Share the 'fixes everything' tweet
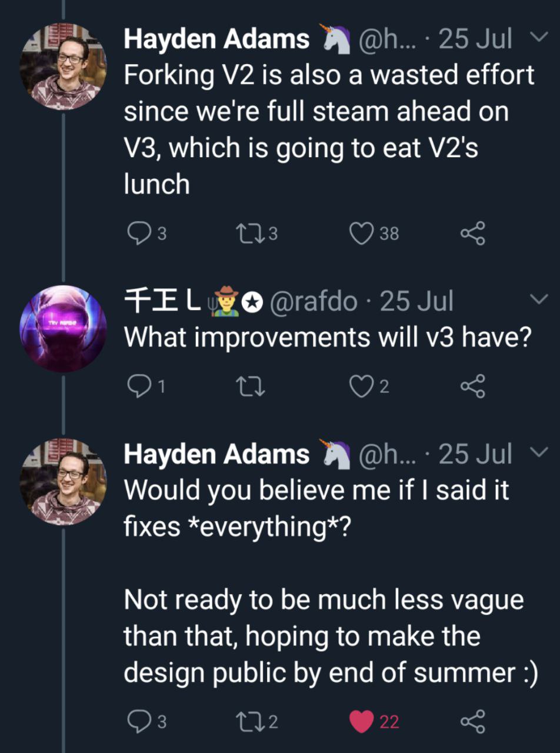The height and width of the screenshot is (753, 560). coord(473,721)
